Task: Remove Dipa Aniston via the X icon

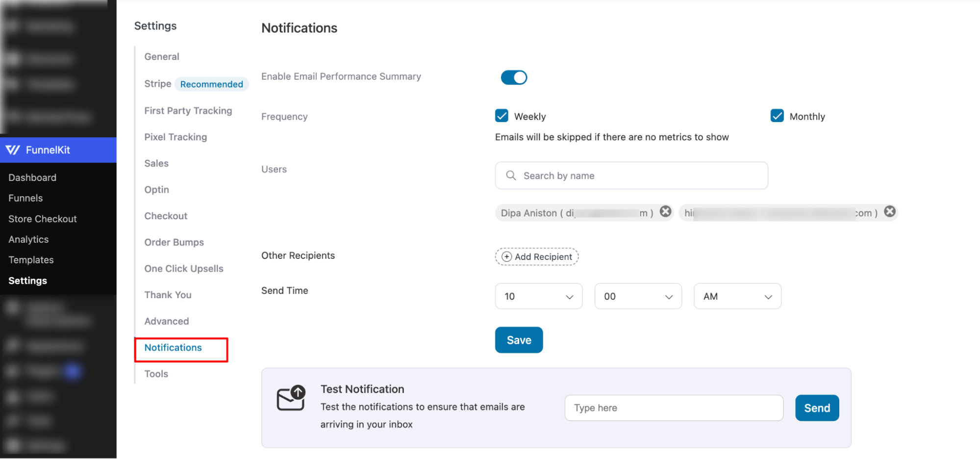Action: [x=665, y=211]
